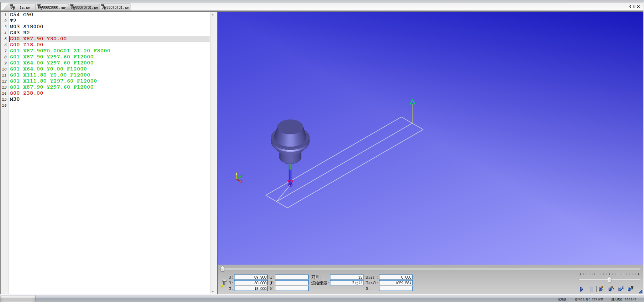Skip forward to the next breakpoint
Screen dimensions: 644x302
click(601, 289)
